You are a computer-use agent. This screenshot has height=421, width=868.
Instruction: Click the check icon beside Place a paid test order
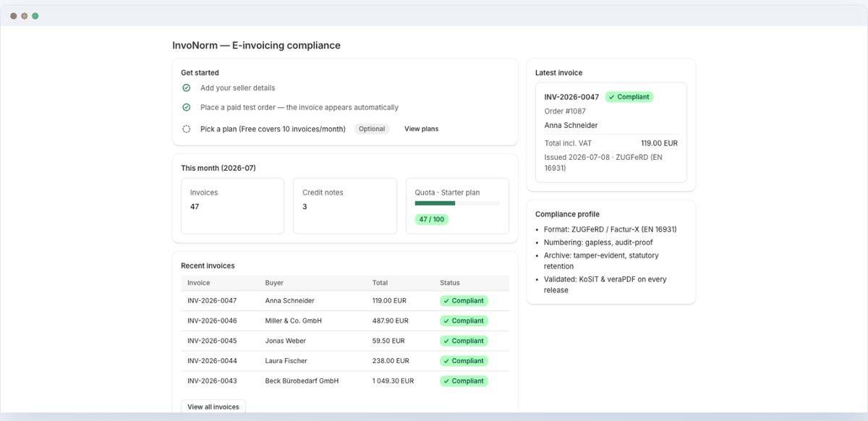pyautogui.click(x=186, y=107)
